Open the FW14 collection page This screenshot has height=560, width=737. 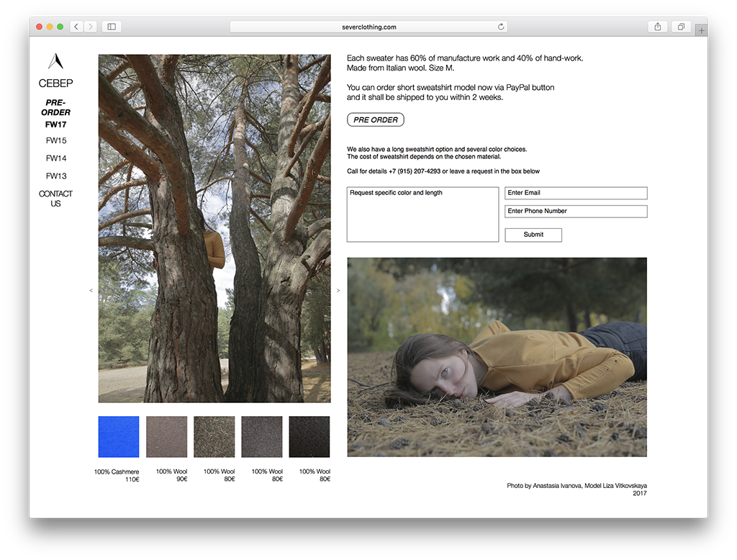point(55,158)
